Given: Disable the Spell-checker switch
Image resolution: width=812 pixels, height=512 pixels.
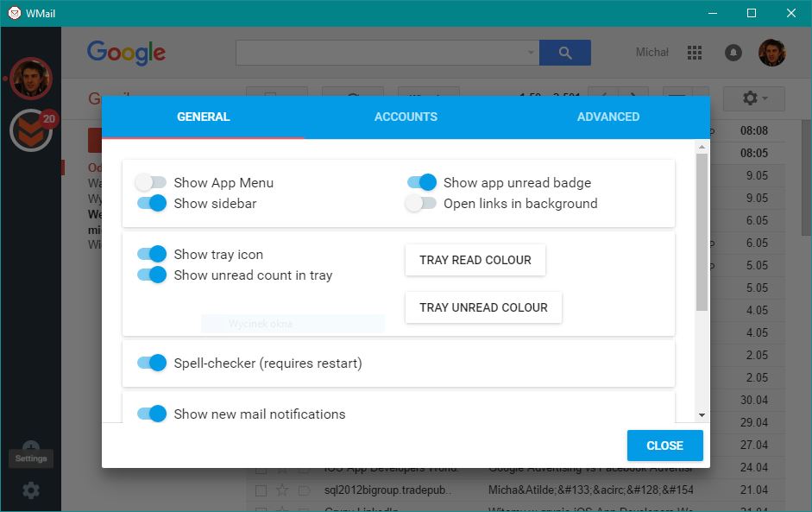Looking at the screenshot, I should pos(152,363).
